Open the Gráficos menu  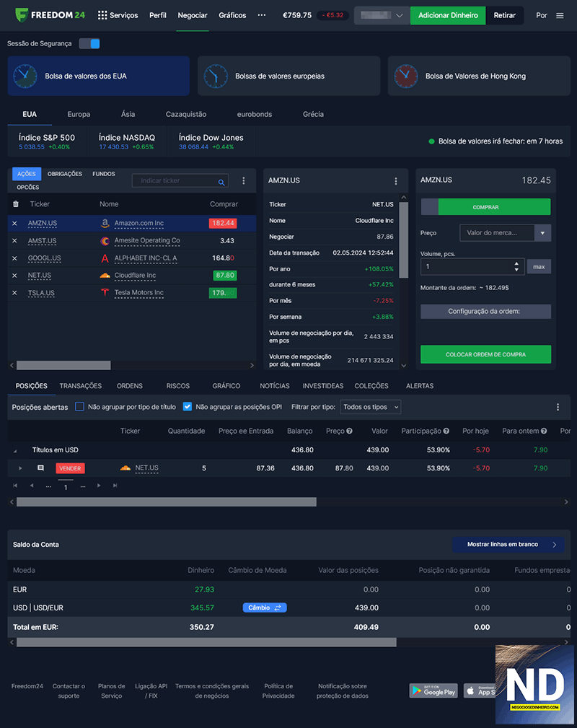click(232, 15)
